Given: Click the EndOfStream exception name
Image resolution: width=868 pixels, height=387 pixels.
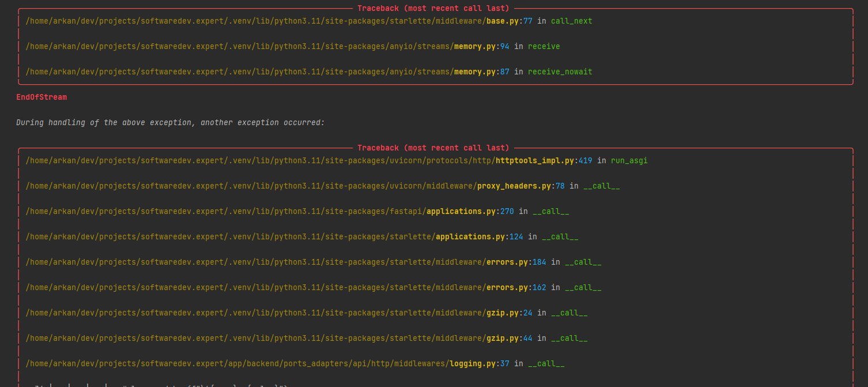Looking at the screenshot, I should (41, 97).
